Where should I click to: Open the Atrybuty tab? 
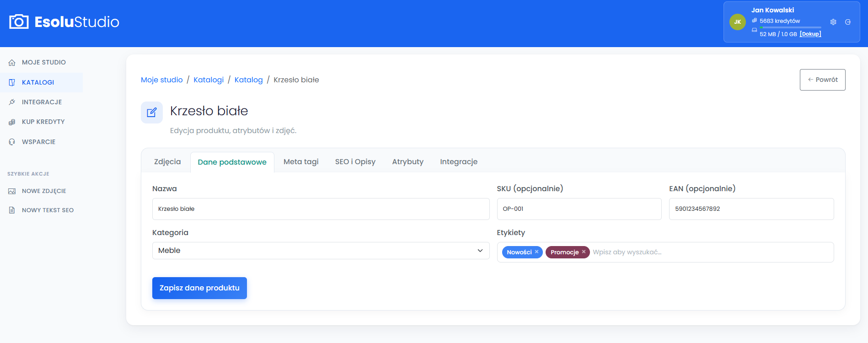pyautogui.click(x=408, y=162)
